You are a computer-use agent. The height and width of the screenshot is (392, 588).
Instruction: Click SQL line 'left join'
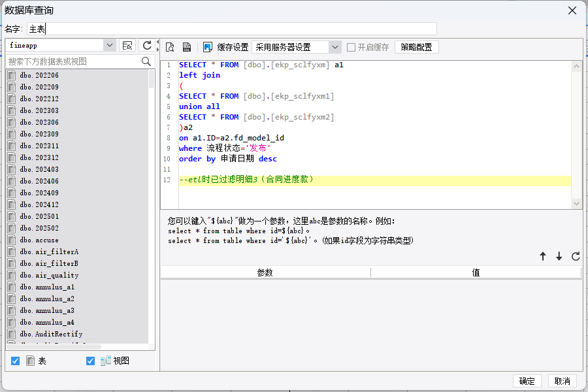point(200,75)
